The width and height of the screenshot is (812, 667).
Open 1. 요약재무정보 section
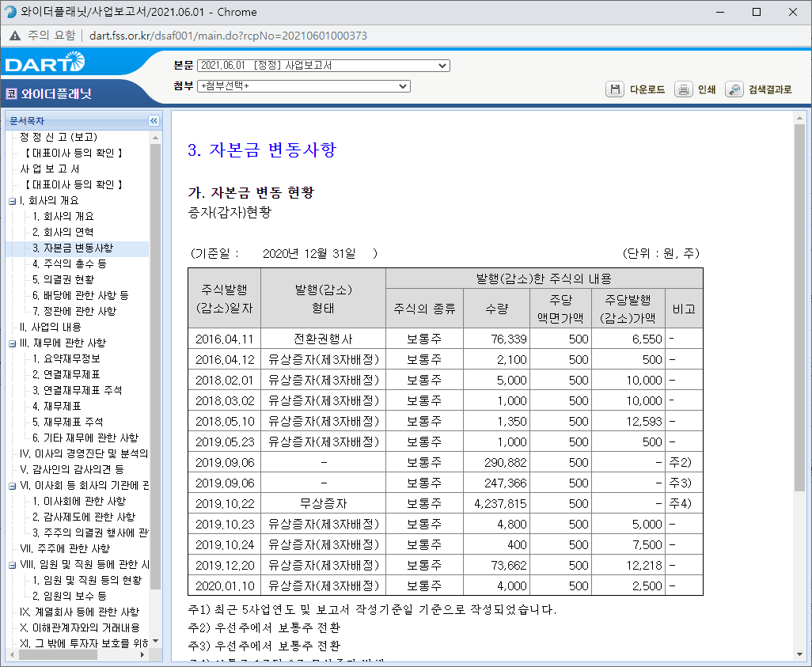tap(66, 359)
